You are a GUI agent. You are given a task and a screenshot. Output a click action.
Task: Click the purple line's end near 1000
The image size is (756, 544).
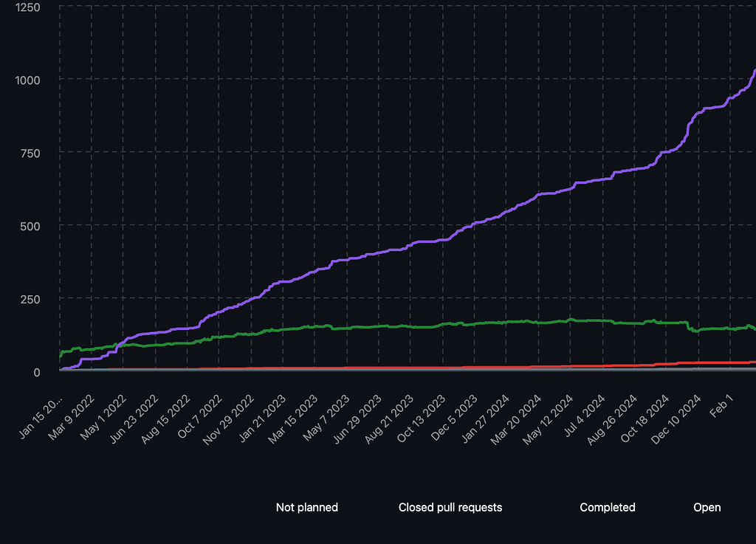coord(753,72)
